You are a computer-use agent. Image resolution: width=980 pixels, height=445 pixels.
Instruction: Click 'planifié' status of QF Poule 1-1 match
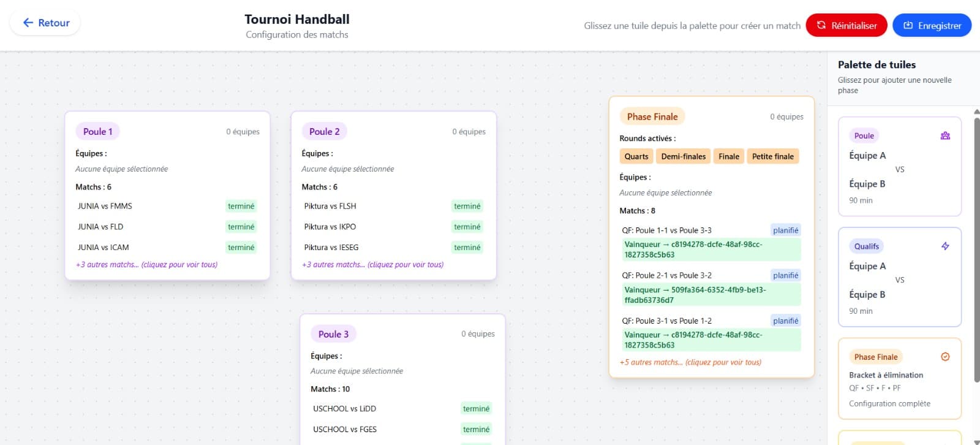point(786,230)
